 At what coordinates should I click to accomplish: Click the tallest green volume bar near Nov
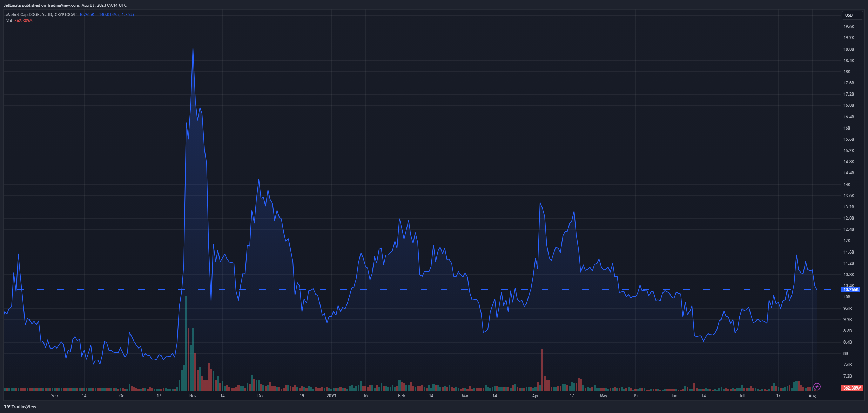click(186, 343)
